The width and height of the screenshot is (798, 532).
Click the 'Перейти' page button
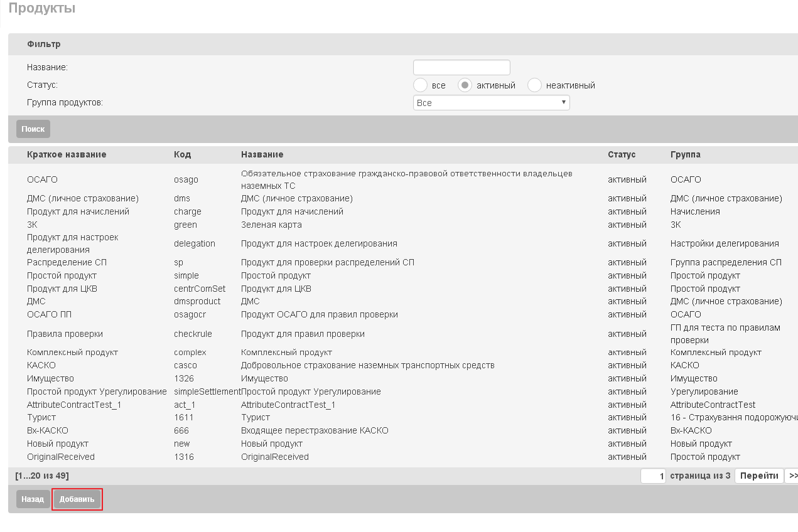point(759,476)
